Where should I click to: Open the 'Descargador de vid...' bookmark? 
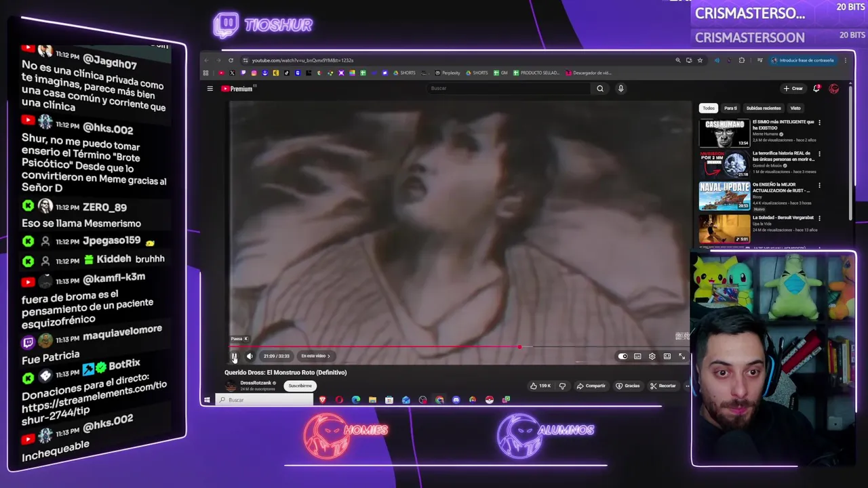(588, 73)
